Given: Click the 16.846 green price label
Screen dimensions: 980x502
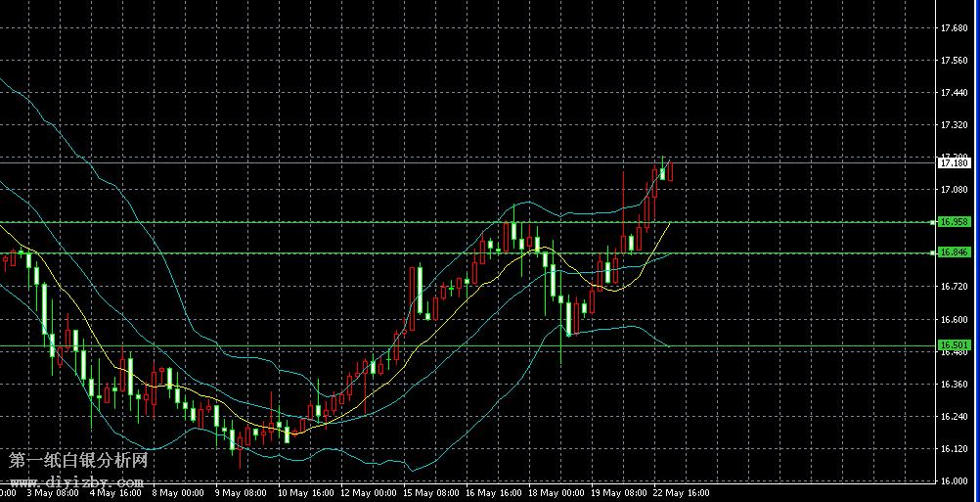Looking at the screenshot, I should click(954, 252).
